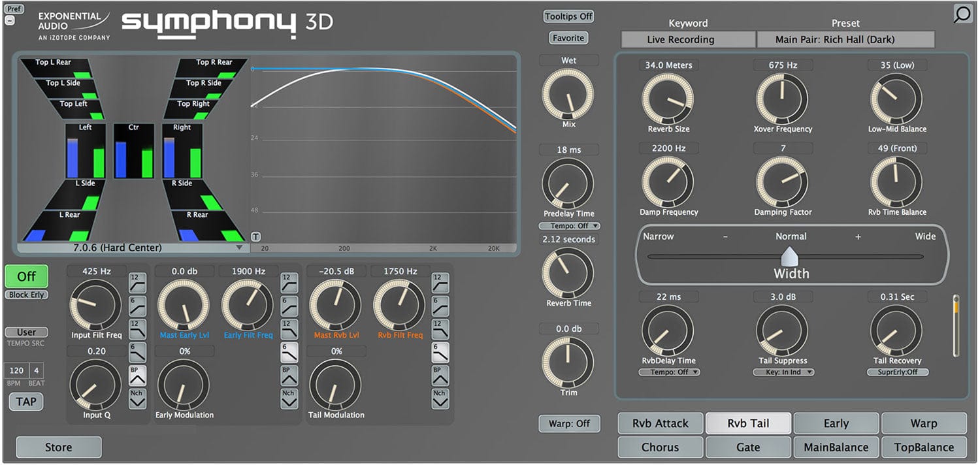980x467 pixels.
Task: Open the preset search magnifier
Action: click(x=962, y=14)
